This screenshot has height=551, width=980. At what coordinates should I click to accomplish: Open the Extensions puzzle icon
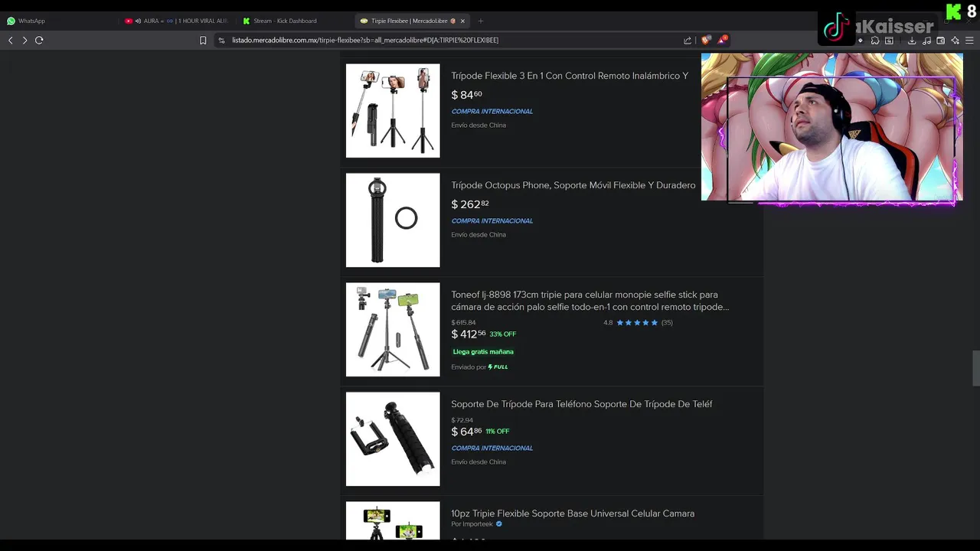875,41
